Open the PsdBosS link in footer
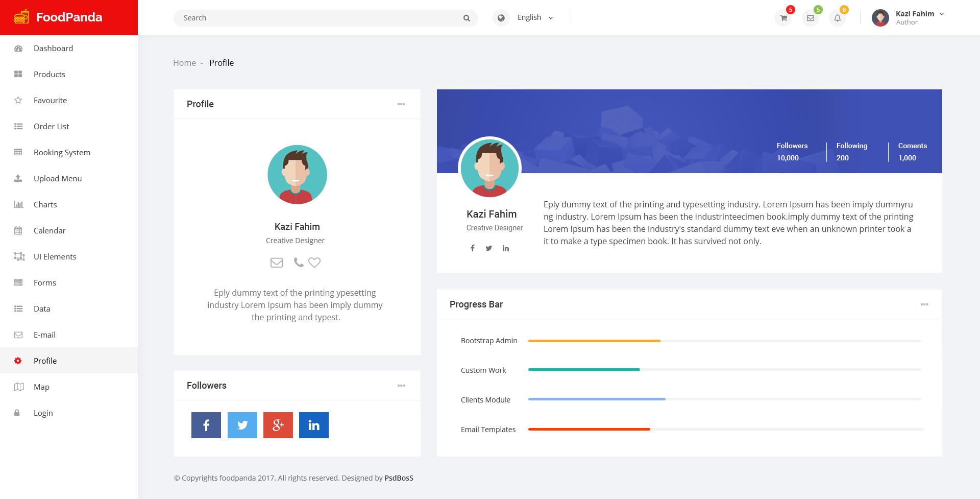This screenshot has width=980, height=499. (399, 478)
